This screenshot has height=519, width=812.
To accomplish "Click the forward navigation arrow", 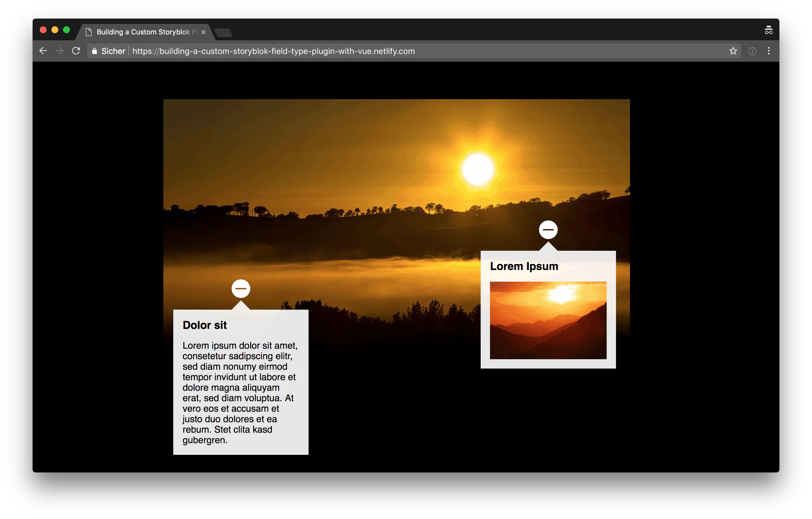I will click(59, 51).
